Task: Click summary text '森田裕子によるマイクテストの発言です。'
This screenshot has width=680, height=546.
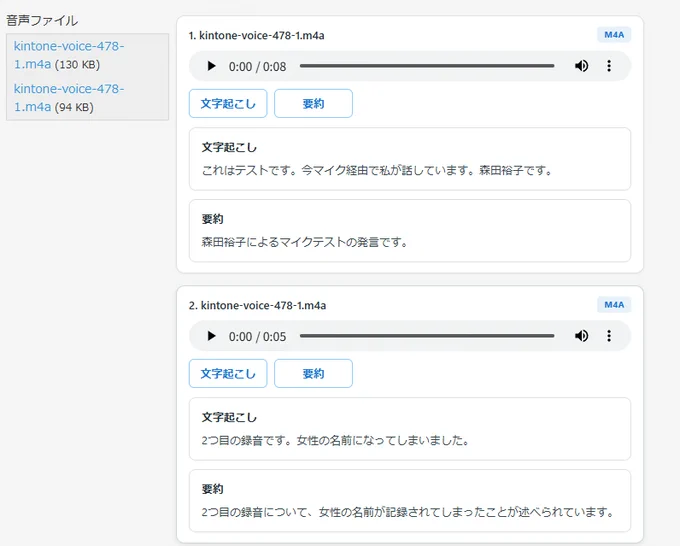Action: [304, 242]
